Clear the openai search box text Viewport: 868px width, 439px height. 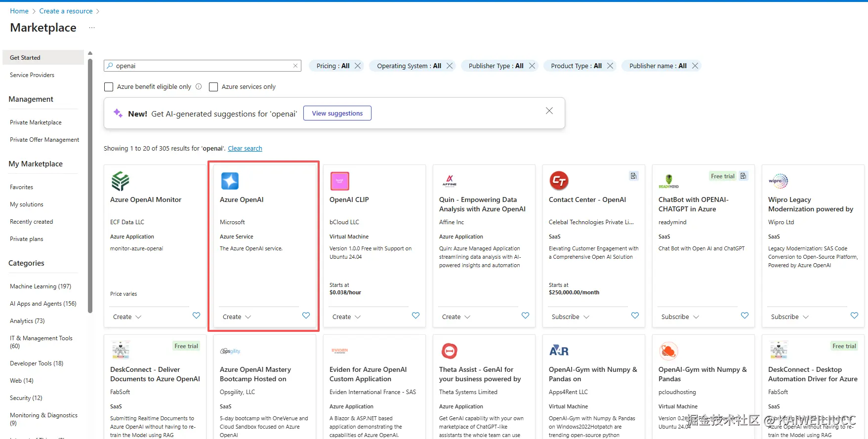coord(295,66)
